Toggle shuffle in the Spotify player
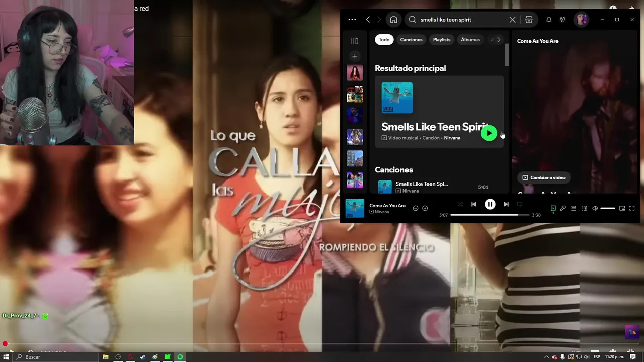644x362 pixels. pos(460,204)
